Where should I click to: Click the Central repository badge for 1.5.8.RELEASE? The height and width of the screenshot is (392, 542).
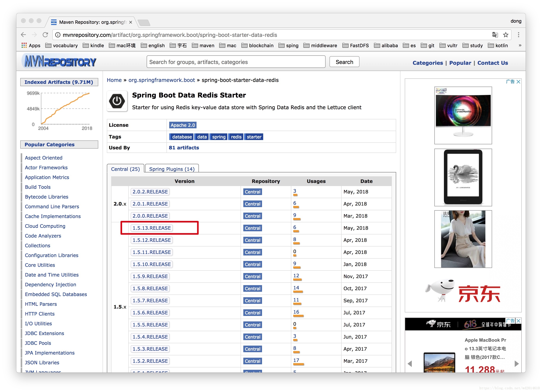[253, 288]
